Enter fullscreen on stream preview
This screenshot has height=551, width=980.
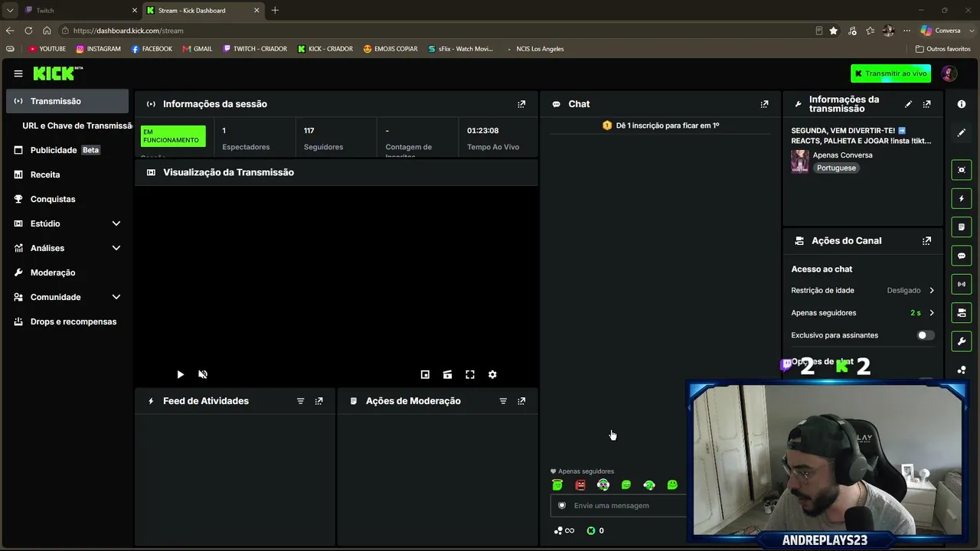(x=470, y=374)
